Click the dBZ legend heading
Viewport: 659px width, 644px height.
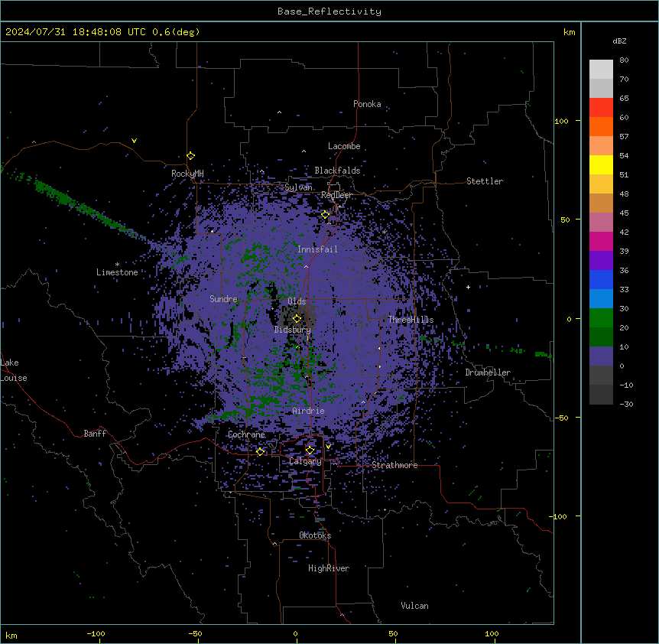619,41
